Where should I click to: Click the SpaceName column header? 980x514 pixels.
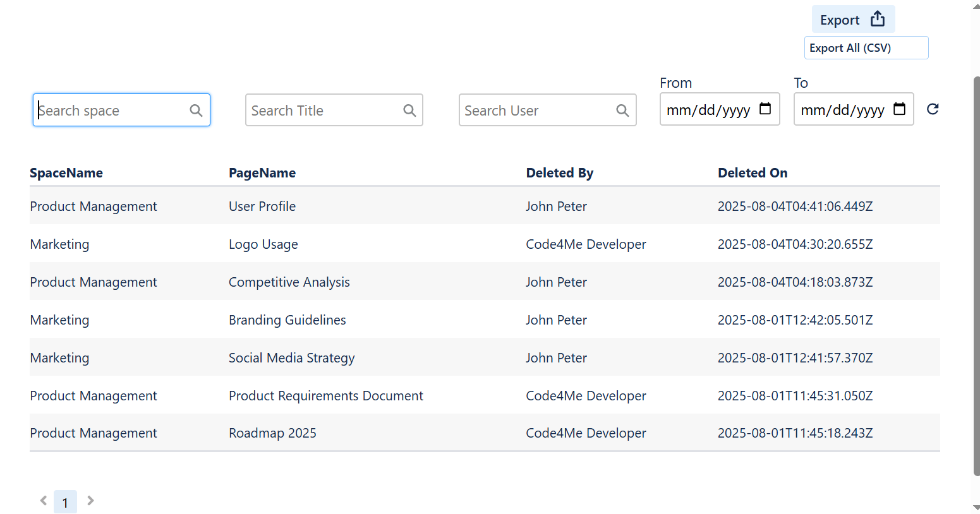66,173
